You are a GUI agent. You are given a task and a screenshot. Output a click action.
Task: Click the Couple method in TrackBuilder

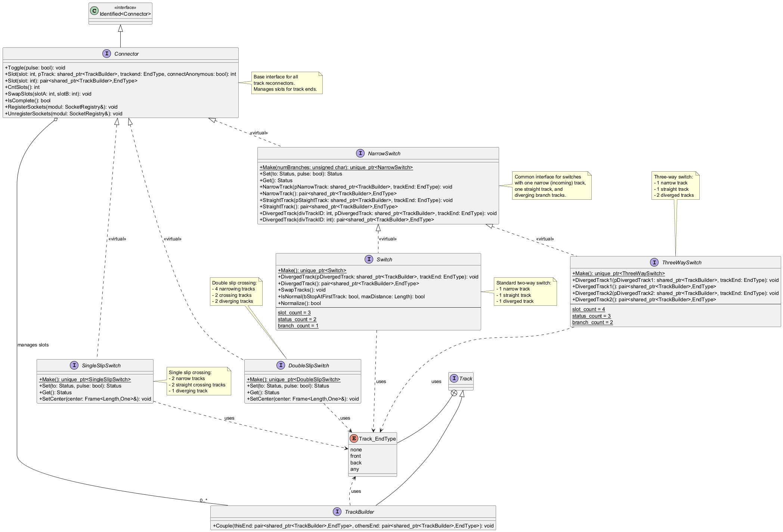pyautogui.click(x=353, y=526)
